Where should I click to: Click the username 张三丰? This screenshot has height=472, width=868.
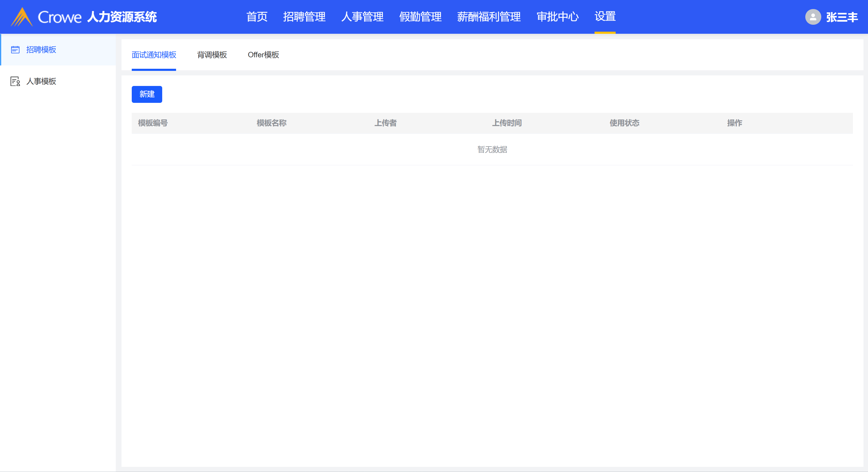pyautogui.click(x=841, y=17)
